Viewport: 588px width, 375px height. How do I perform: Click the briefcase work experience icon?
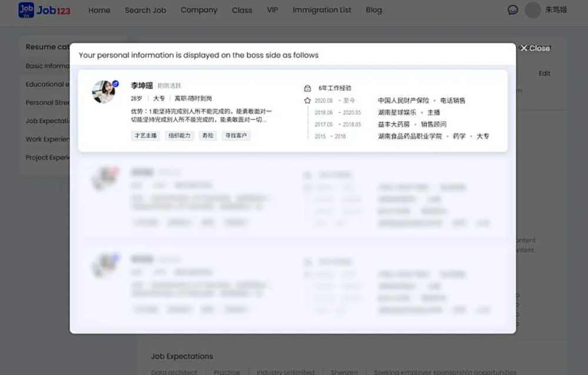(x=307, y=88)
